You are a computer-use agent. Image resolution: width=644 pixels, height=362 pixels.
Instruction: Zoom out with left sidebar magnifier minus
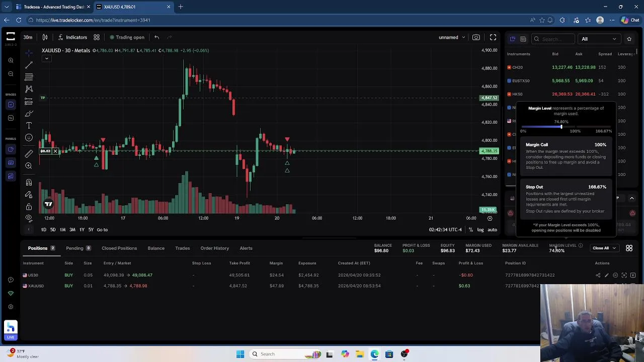click(11, 74)
